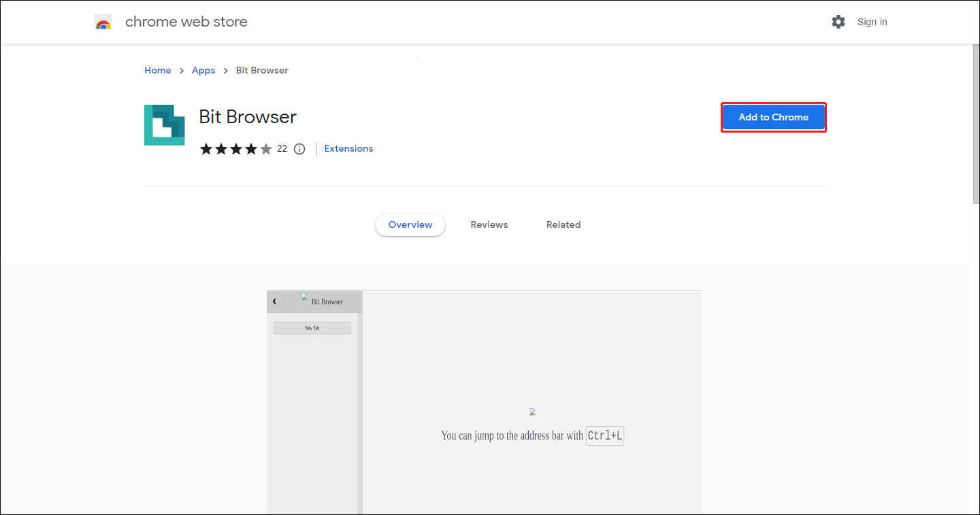Click the Chrome Web Store rainbow logo
980x515 pixels.
pos(103,22)
